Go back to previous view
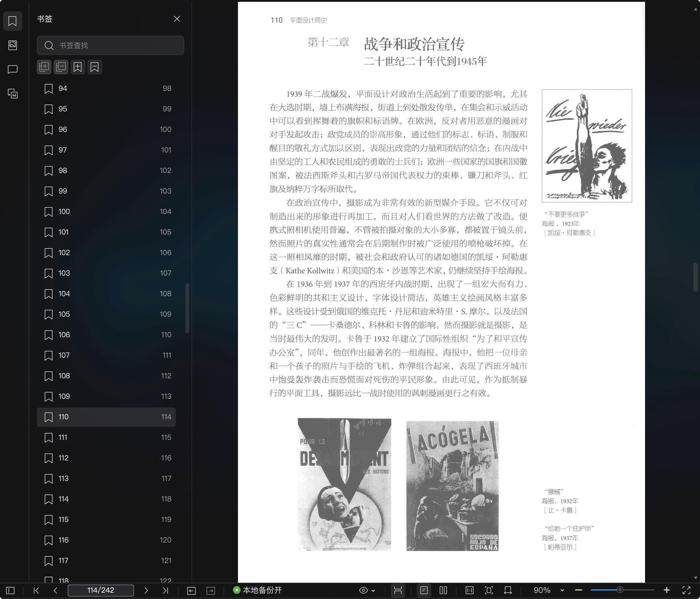The width and height of the screenshot is (700, 599). 191,590
